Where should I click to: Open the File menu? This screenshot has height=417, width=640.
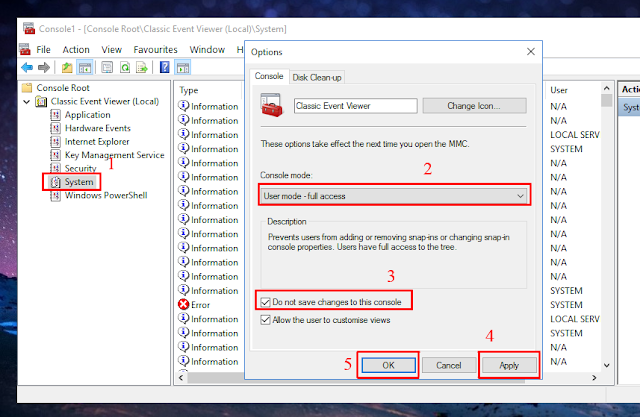tap(43, 50)
